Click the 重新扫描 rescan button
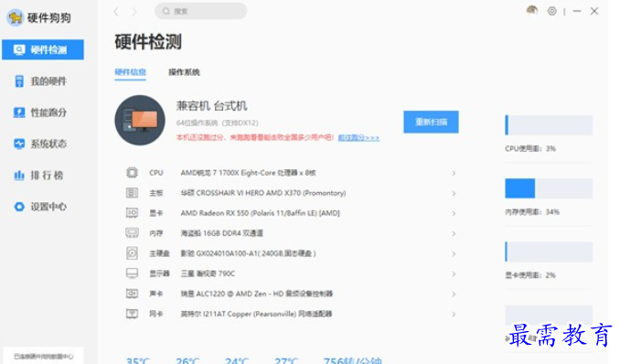Viewport: 620px width, 364px height. (x=431, y=122)
